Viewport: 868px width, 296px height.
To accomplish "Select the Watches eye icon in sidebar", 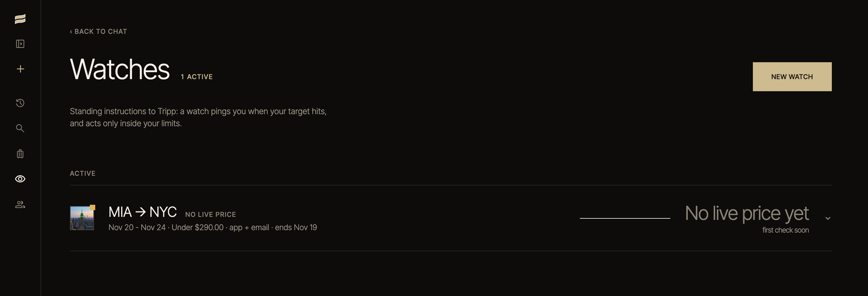I will [20, 179].
